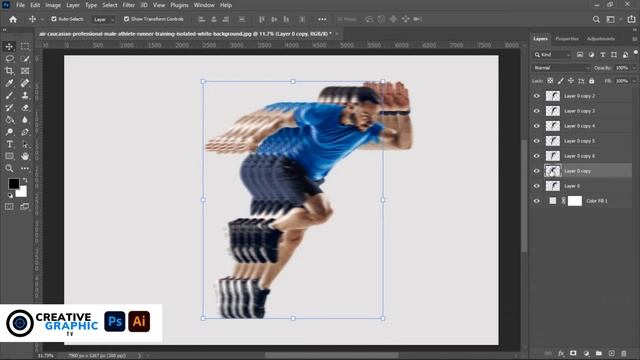Open the Edit toolbar three-dots
This screenshot has width=640, height=360.
[x=25, y=168]
